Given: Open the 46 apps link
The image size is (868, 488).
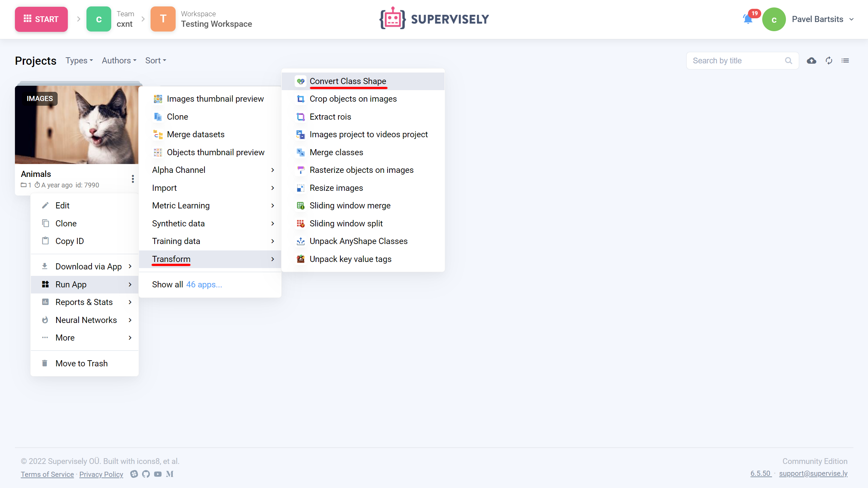Looking at the screenshot, I should [204, 285].
